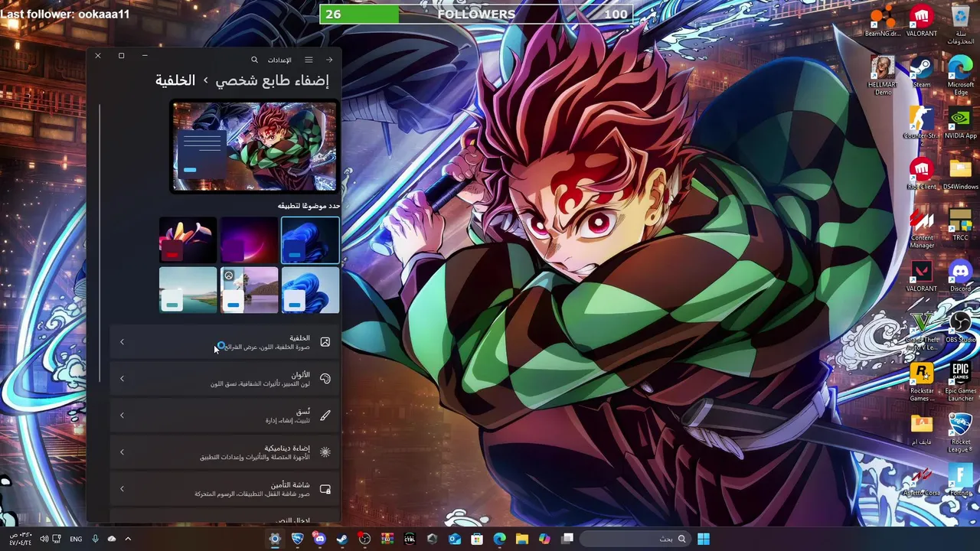Open فايف ام folder on desktop
Image resolution: width=980 pixels, height=551 pixels.
[x=922, y=429]
